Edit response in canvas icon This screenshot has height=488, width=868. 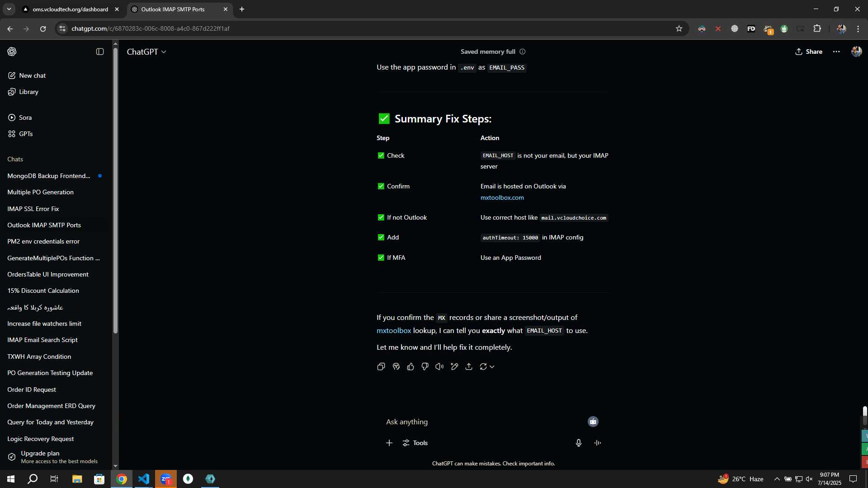454,366
